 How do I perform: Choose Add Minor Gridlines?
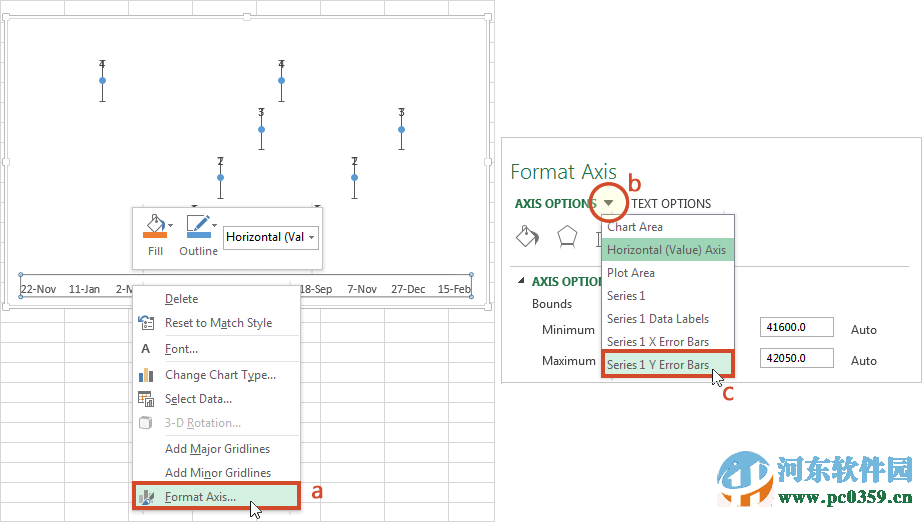point(216,473)
